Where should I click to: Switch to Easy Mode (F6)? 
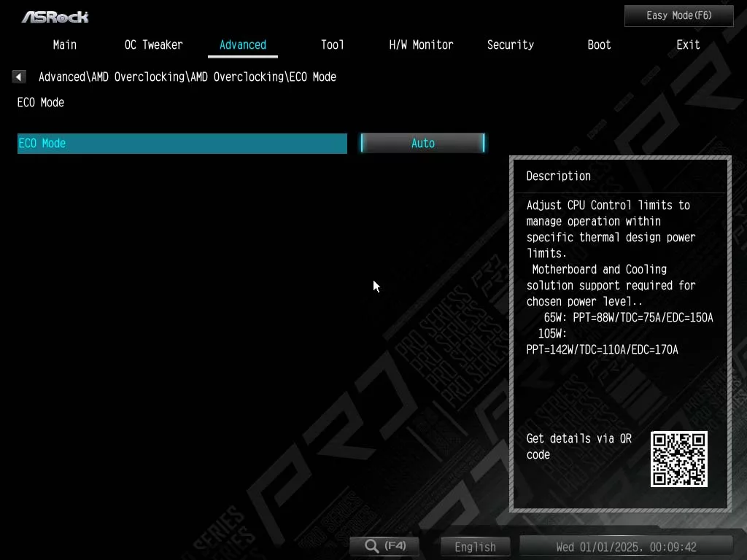click(x=678, y=15)
